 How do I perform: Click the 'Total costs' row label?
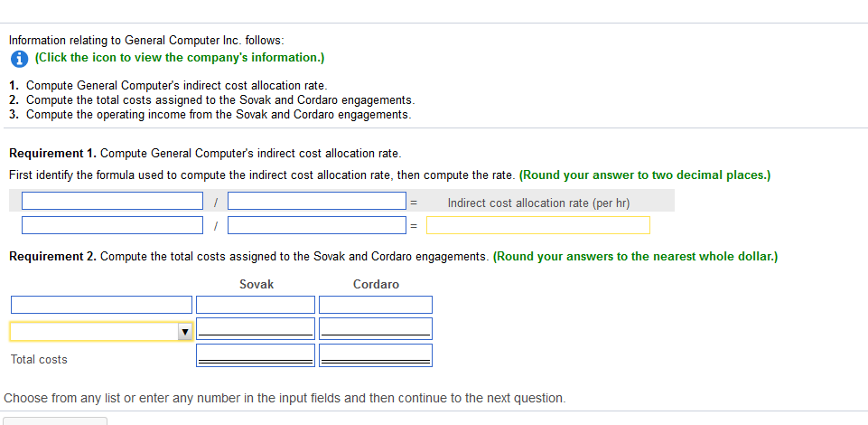point(39,359)
